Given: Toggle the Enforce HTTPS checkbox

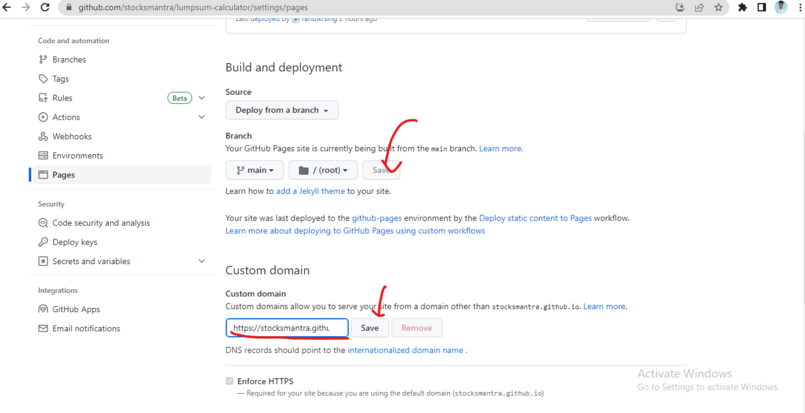Looking at the screenshot, I should point(229,381).
